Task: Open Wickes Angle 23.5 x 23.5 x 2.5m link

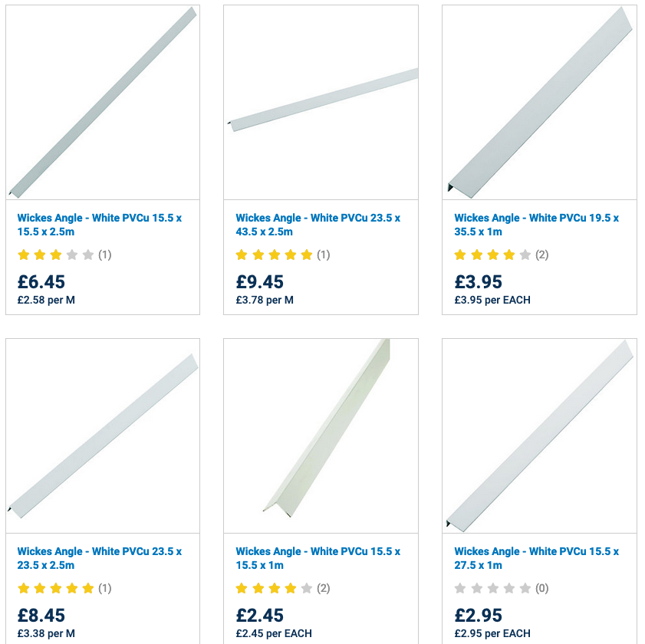Action: pos(99,558)
